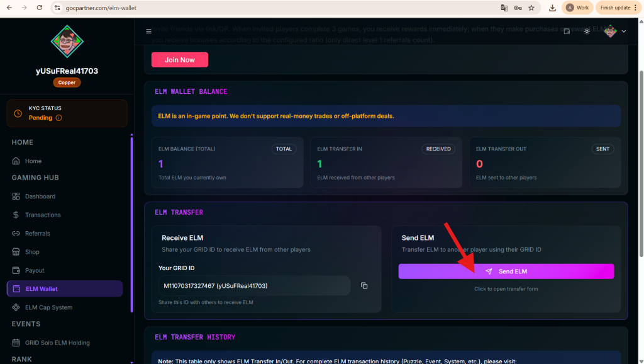Bookmark this page with the star icon
The width and height of the screenshot is (644, 364).
point(531,8)
